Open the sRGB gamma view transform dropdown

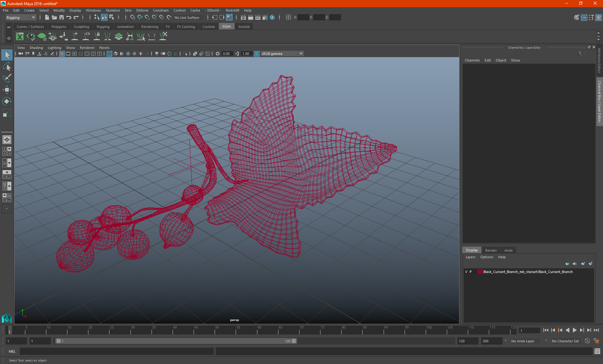tap(282, 54)
